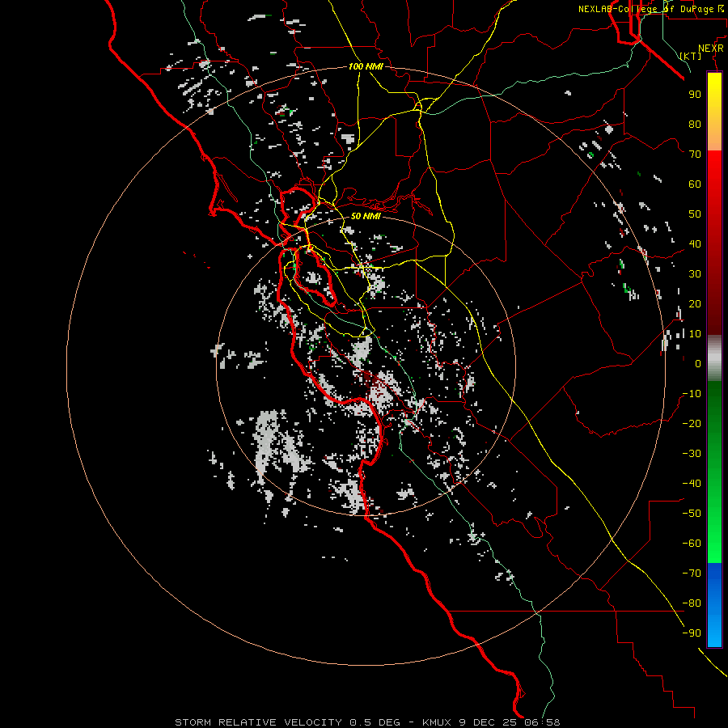Select the -60 scale value

692,544
